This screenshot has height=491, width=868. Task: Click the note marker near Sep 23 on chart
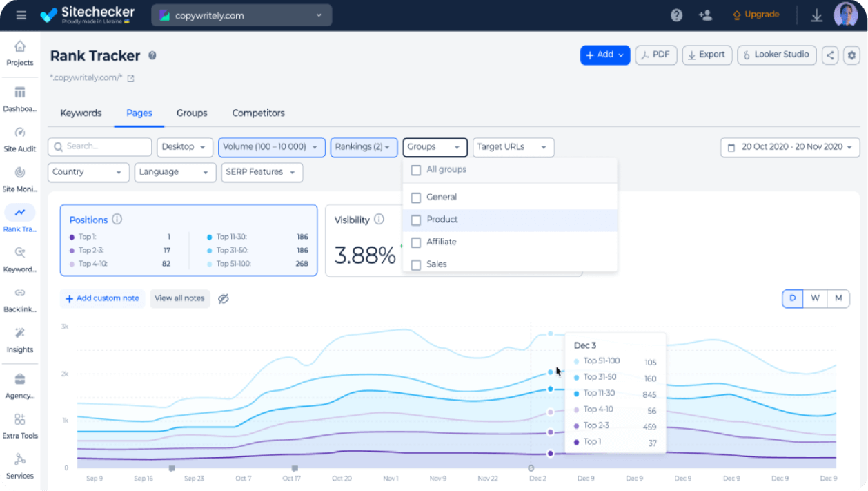pyautogui.click(x=171, y=468)
